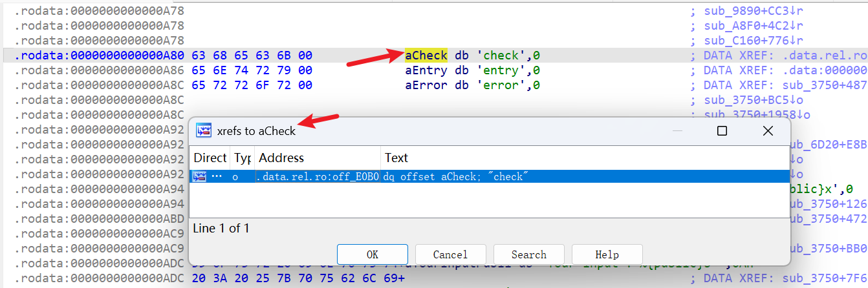Sort by the Address column header
This screenshot has height=288, width=868.
tap(281, 158)
